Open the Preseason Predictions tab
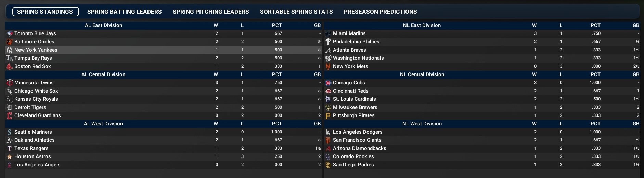644x178 pixels. 380,12
